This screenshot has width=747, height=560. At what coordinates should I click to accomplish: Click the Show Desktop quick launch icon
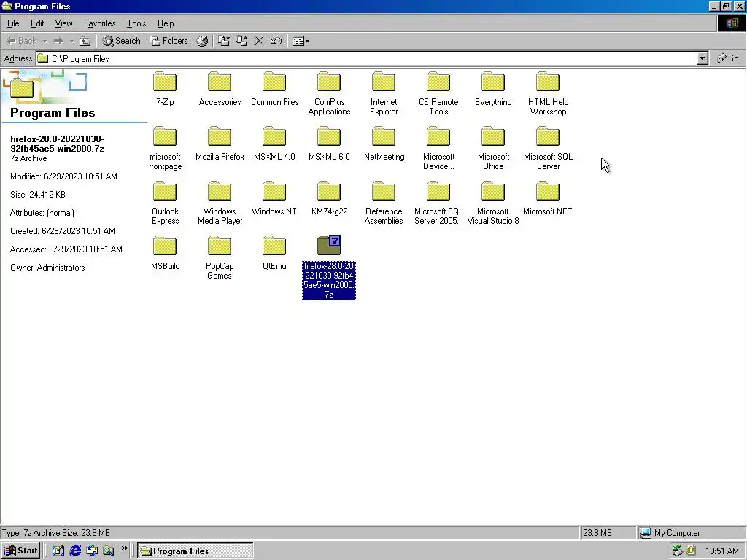point(58,551)
